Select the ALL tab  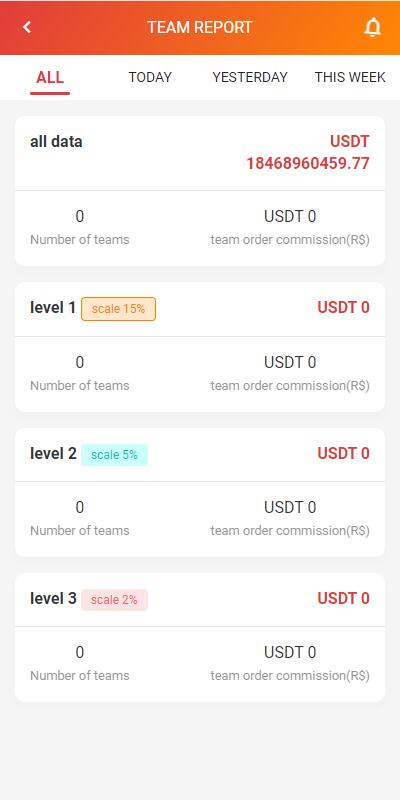(x=50, y=78)
